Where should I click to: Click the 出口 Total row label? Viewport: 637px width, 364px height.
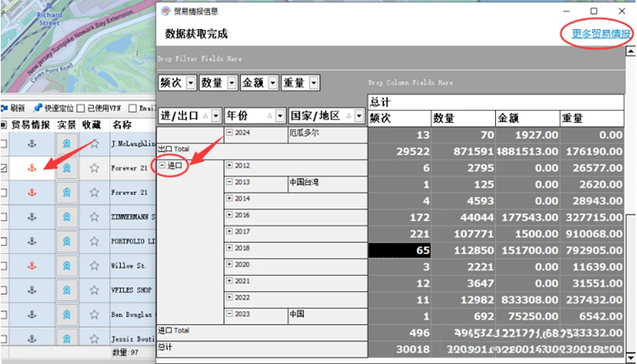pos(174,149)
